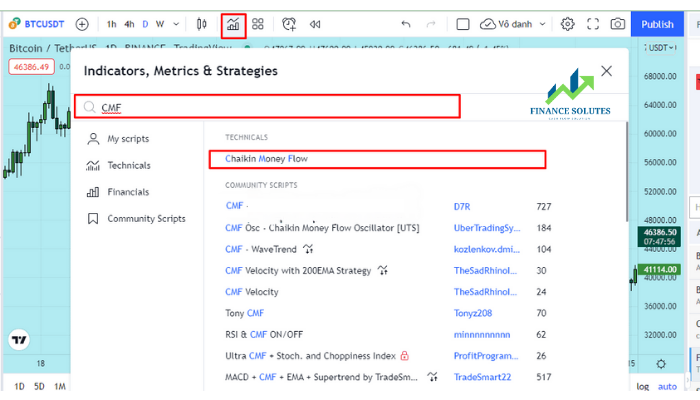Create an alert with the clock icon
This screenshot has height=400, width=700.
point(289,24)
